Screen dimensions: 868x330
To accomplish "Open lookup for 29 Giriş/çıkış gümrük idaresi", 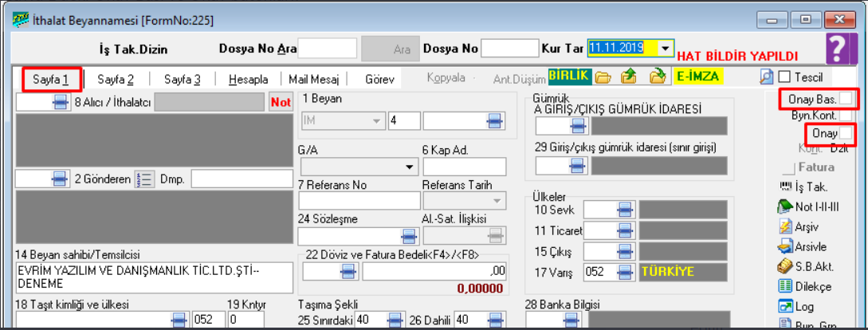I will 579,166.
